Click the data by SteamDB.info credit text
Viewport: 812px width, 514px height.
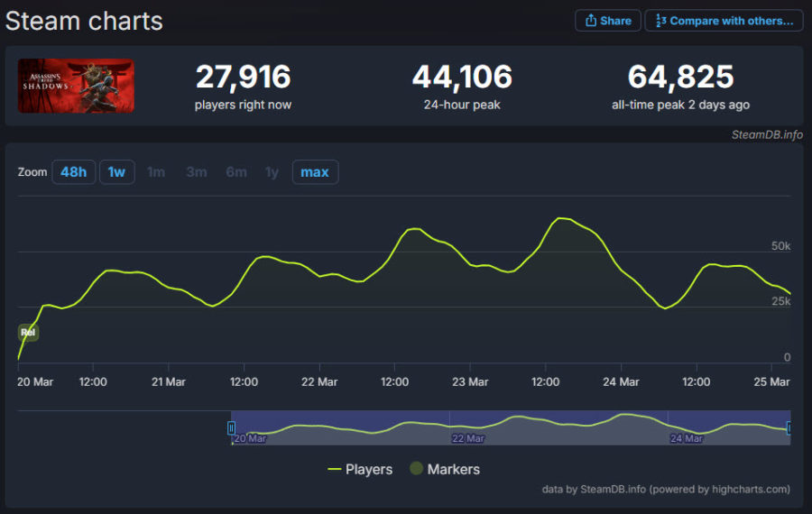pyautogui.click(x=666, y=489)
